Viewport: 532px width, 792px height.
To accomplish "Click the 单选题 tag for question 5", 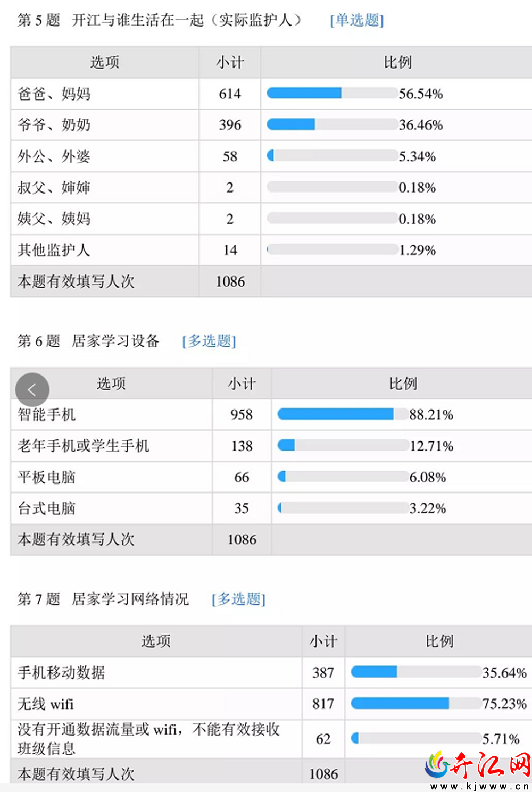I will 357,20.
